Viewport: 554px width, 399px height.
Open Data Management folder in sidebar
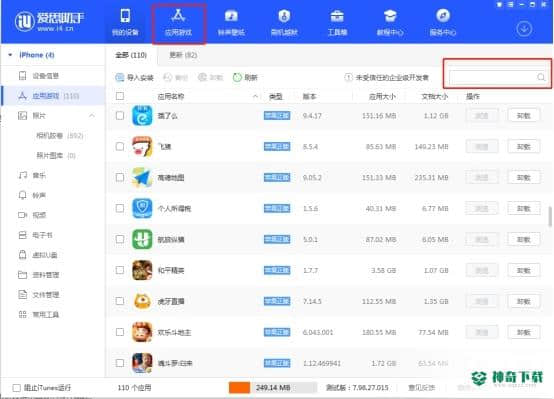pyautogui.click(x=53, y=275)
